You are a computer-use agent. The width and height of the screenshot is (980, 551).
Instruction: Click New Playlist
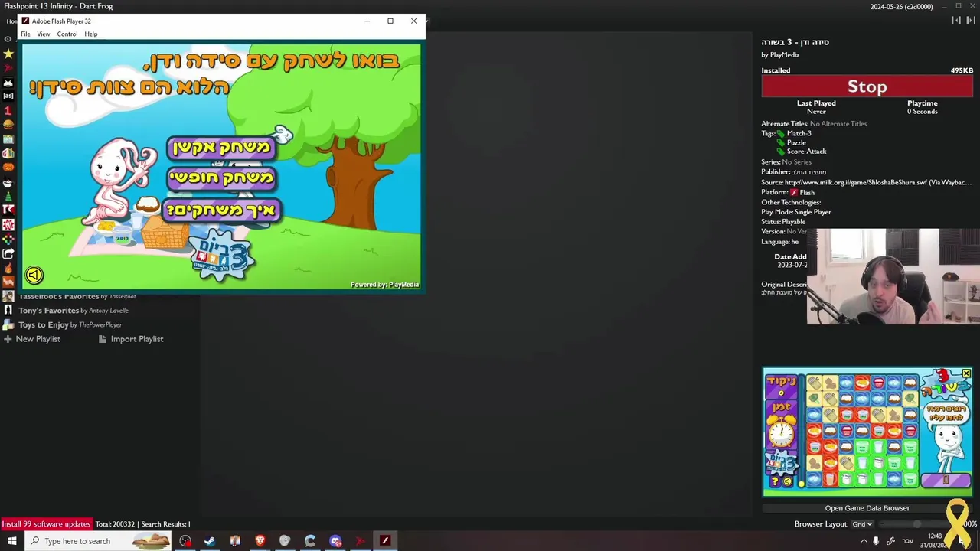click(38, 339)
